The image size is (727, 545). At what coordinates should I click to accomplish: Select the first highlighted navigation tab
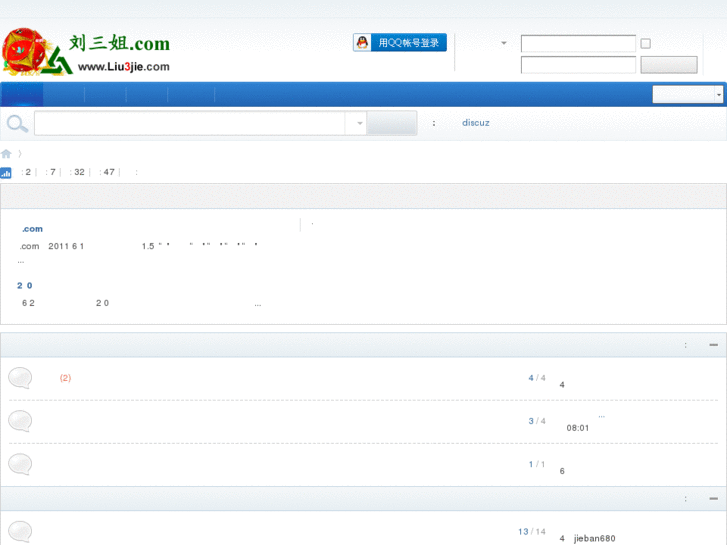(22, 94)
